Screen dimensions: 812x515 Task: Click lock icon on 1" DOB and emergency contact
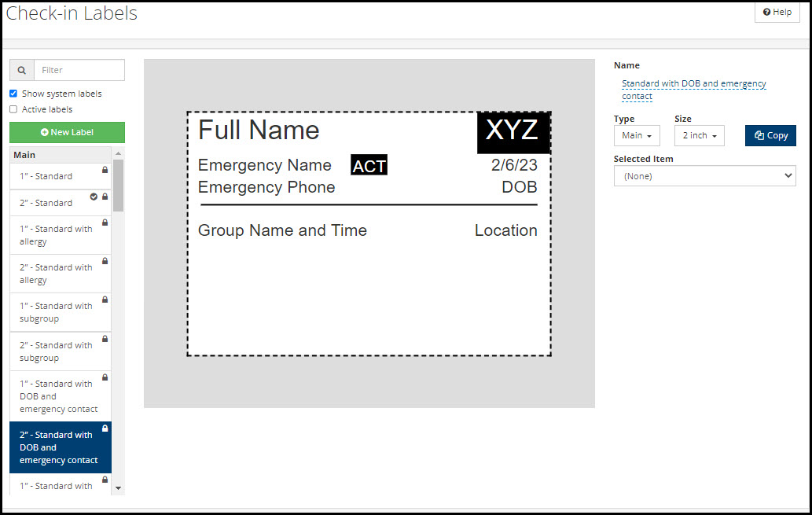click(105, 377)
